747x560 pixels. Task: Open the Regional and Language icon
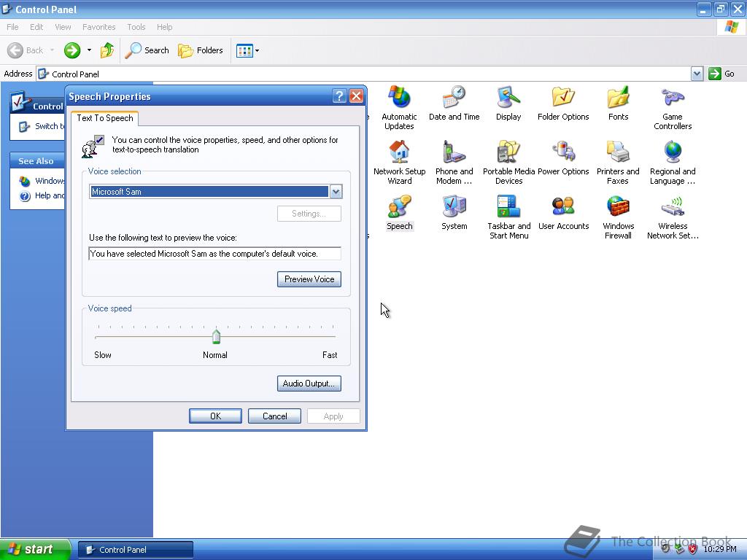(673, 163)
